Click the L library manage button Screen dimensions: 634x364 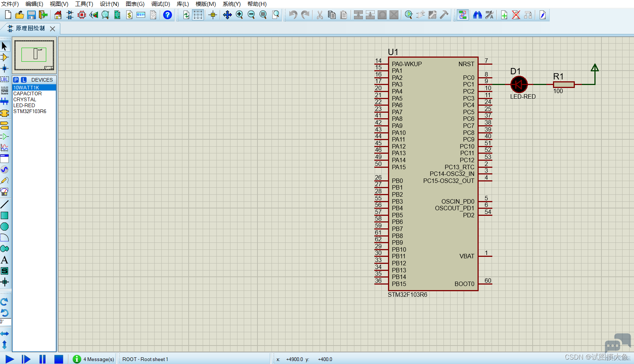point(24,80)
